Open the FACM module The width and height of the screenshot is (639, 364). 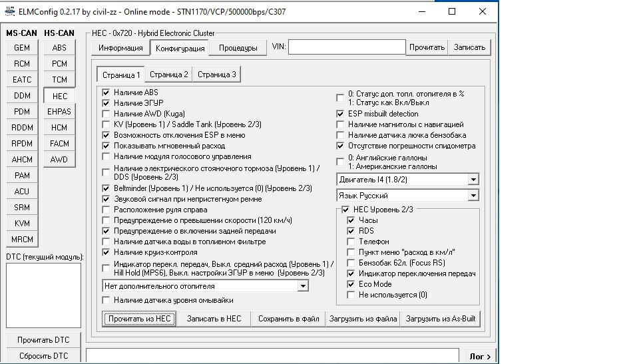click(59, 144)
